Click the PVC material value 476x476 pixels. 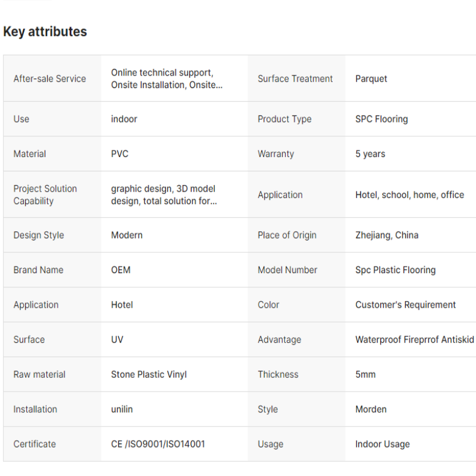(x=120, y=154)
